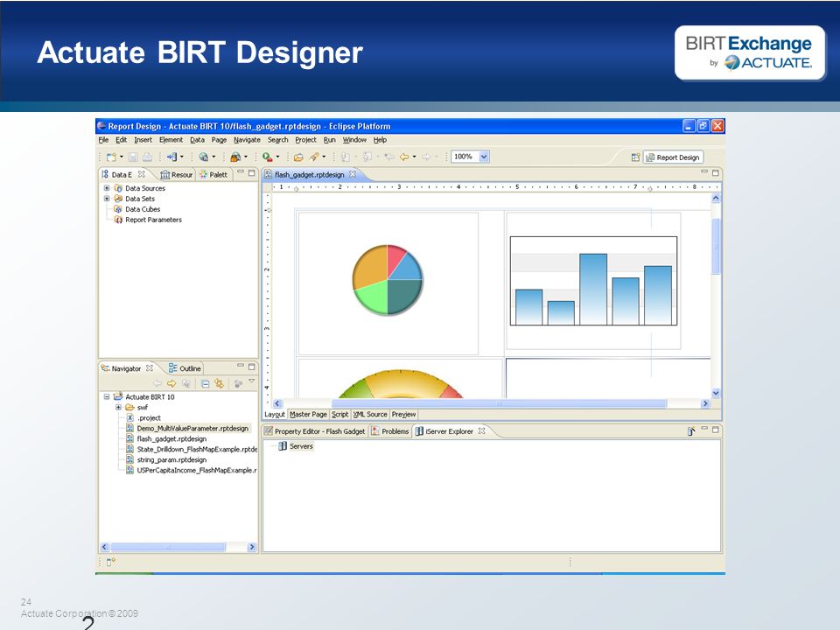Click the bar chart in report layout
Viewport: 840px width, 630px height.
point(593,281)
